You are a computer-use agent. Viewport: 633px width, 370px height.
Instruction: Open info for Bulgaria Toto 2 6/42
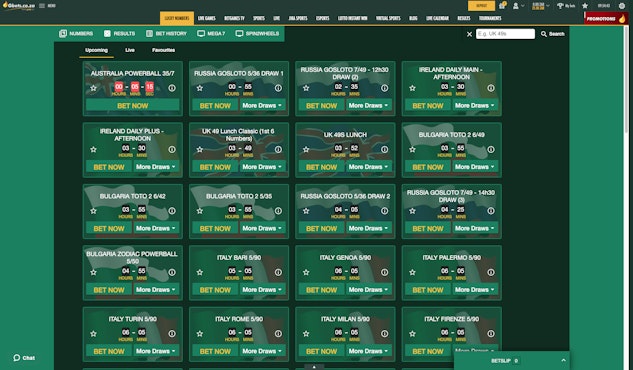pos(172,211)
